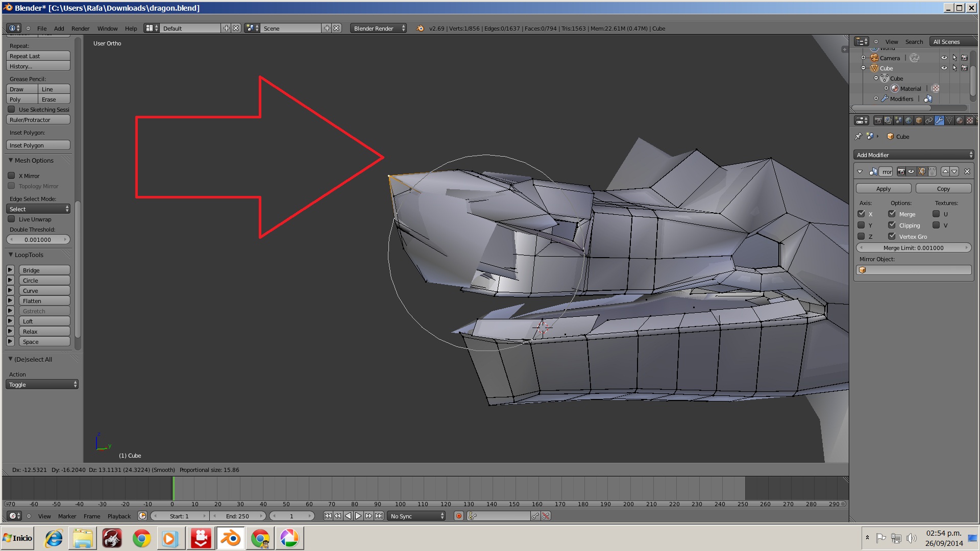
Task: Toggle Mirror modifier viewport visibility eye
Action: [911, 171]
